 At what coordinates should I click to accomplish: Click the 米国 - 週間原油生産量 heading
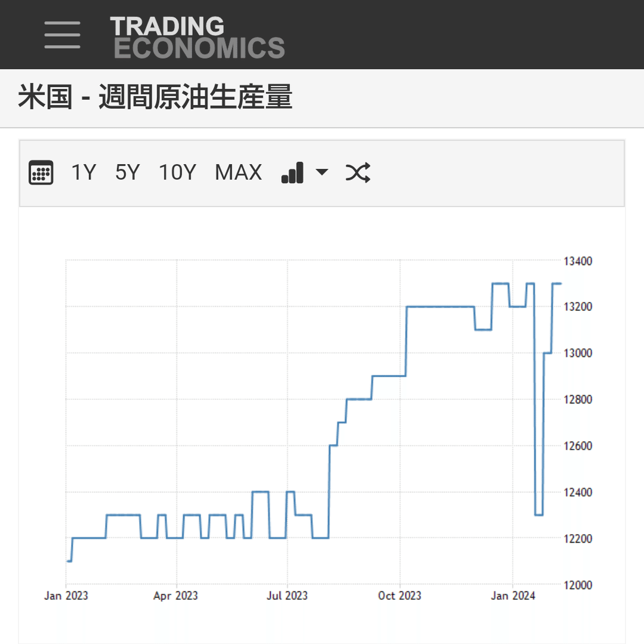pos(155,97)
